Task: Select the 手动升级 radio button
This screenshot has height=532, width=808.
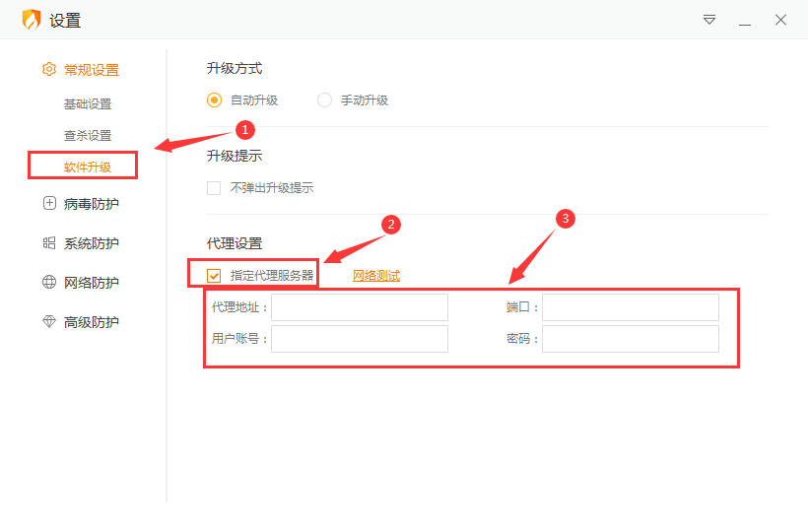Action: click(x=324, y=100)
